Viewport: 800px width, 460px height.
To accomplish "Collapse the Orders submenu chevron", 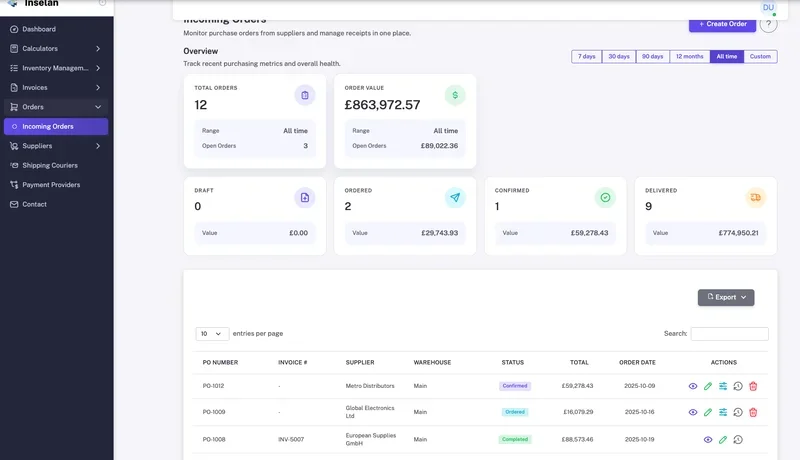I will pos(98,107).
